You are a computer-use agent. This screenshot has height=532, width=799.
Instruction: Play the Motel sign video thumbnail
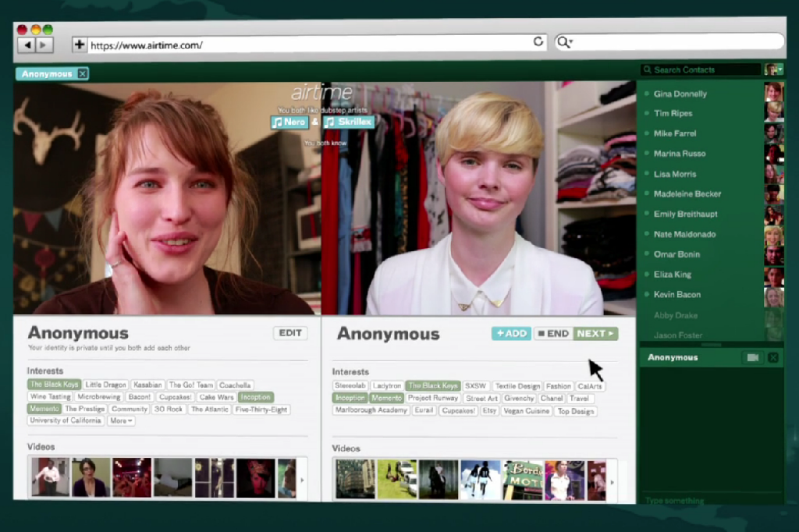[523, 480]
